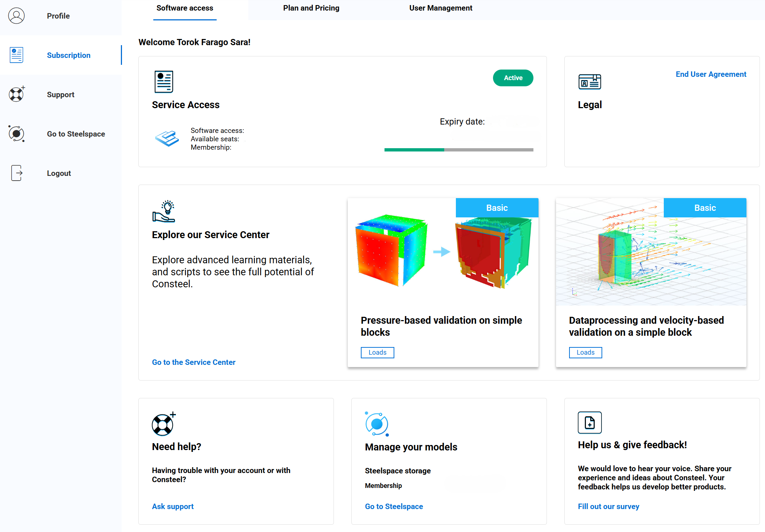Click the Expiry date label
The image size is (765, 532).
click(462, 122)
